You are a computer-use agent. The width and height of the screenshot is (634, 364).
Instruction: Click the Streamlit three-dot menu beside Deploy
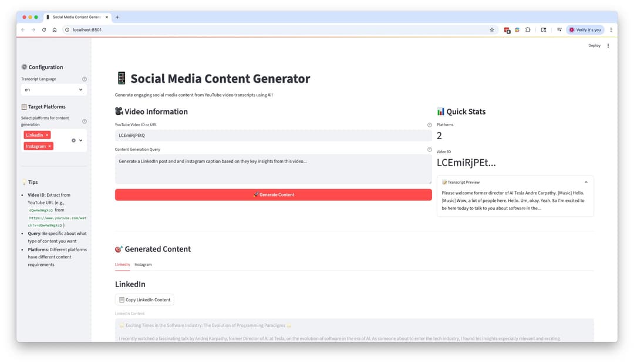(608, 46)
